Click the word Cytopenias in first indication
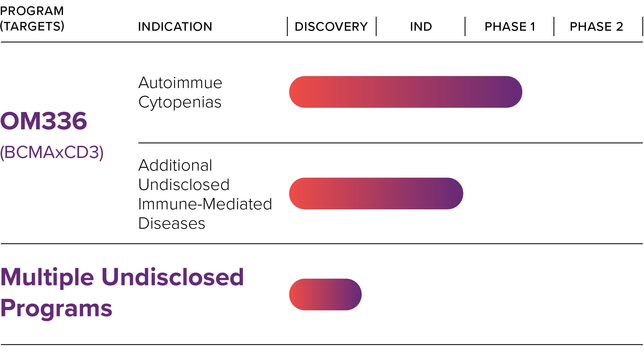This screenshot has height=357, width=644. (x=180, y=102)
